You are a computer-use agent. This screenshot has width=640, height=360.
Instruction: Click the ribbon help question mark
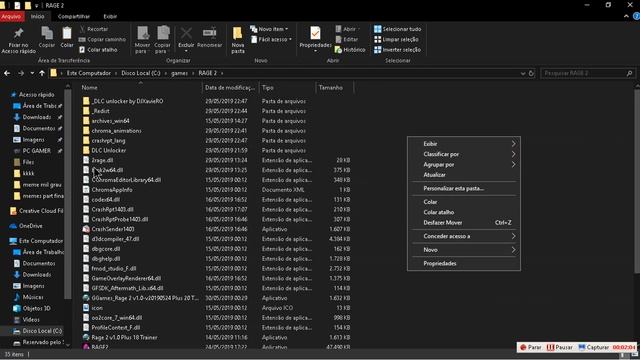pyautogui.click(x=636, y=16)
